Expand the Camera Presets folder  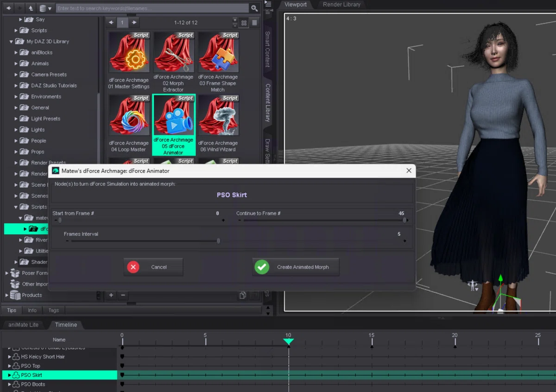(x=16, y=75)
